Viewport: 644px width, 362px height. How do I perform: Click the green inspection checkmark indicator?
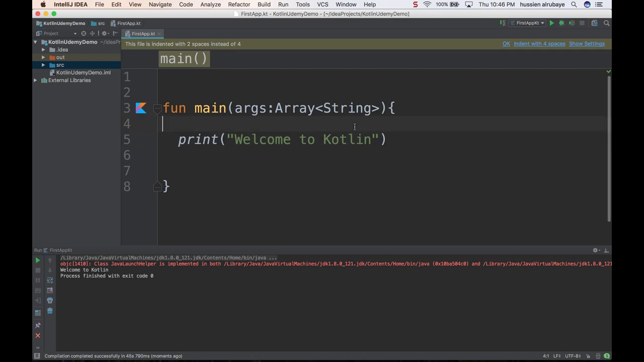pos(608,72)
